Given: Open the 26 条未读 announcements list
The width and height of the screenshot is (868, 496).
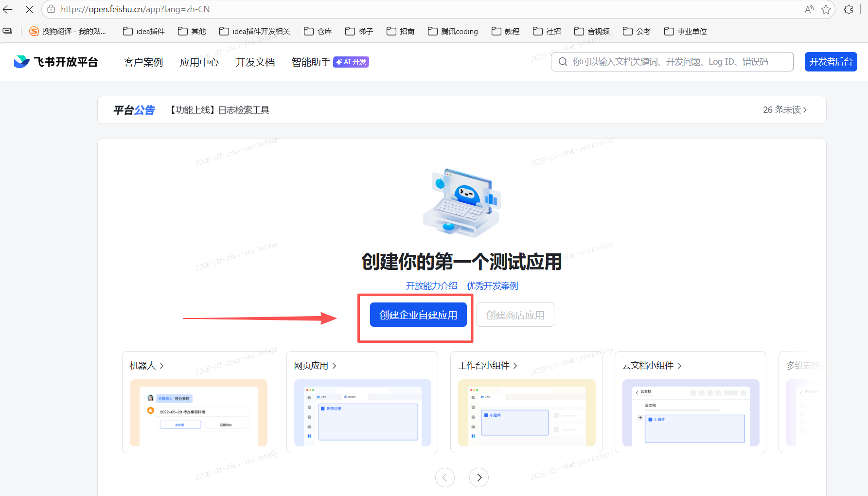Looking at the screenshot, I should click(784, 110).
